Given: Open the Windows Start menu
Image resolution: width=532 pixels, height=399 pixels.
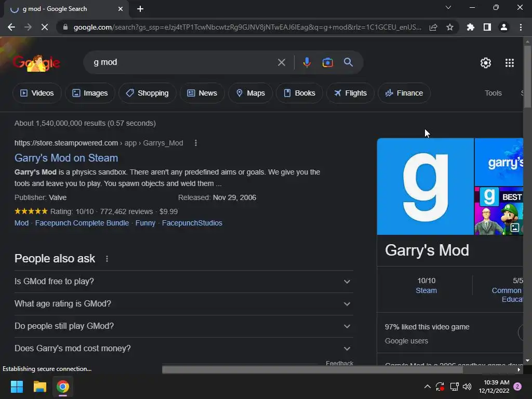Looking at the screenshot, I should pos(17,387).
